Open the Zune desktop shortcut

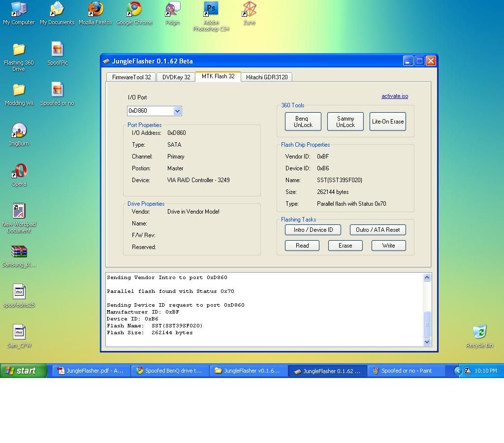click(x=249, y=9)
